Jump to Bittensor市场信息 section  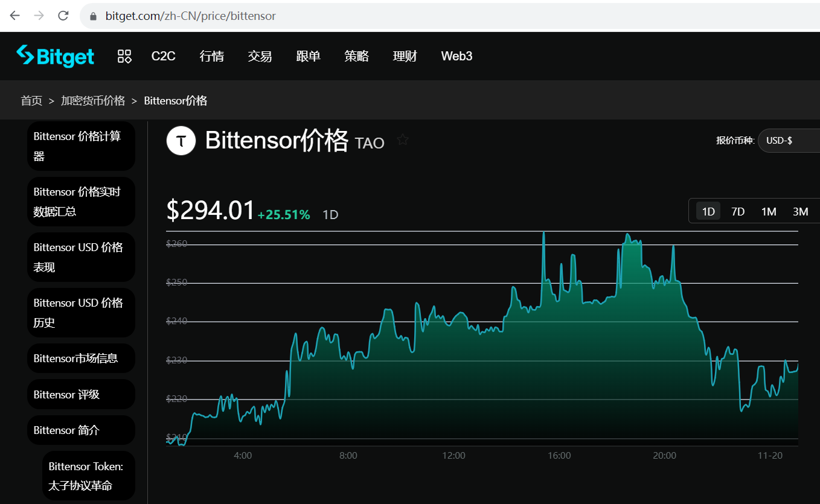(x=81, y=359)
